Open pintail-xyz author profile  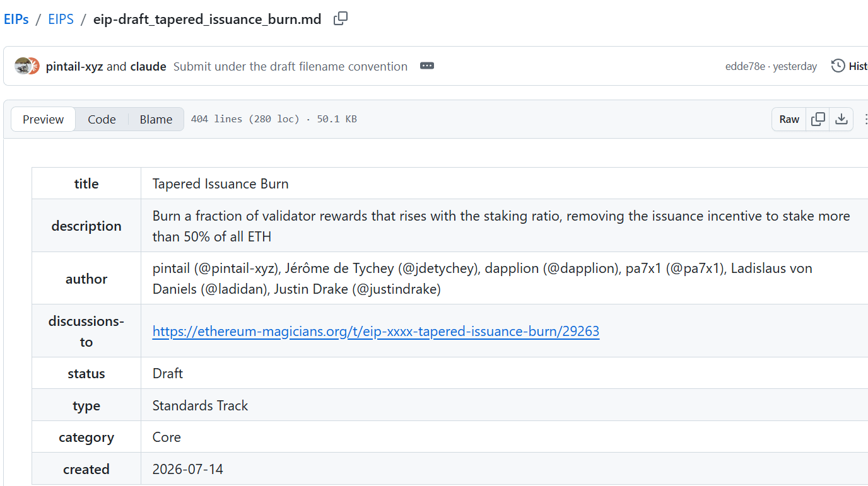click(74, 66)
